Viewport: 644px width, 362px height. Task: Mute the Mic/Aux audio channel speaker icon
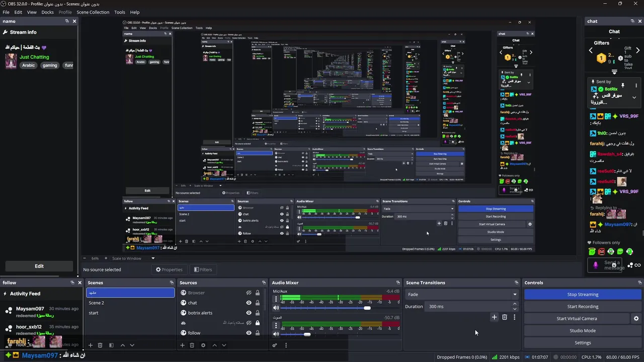click(276, 308)
